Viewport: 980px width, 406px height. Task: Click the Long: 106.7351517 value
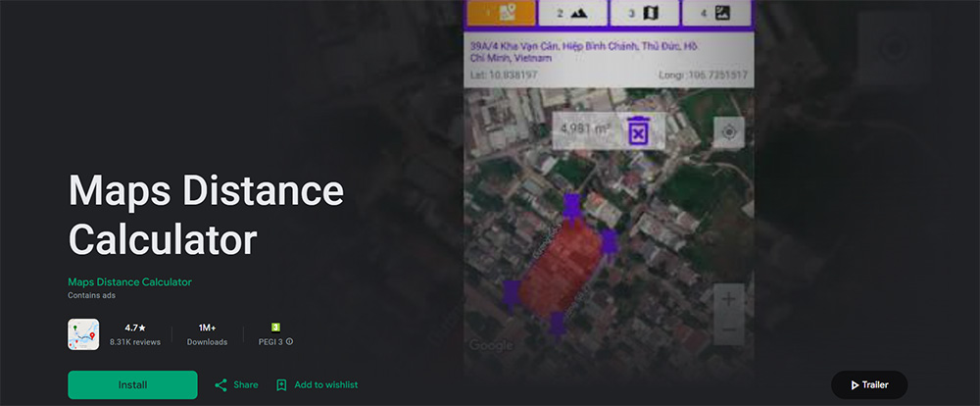[703, 76]
